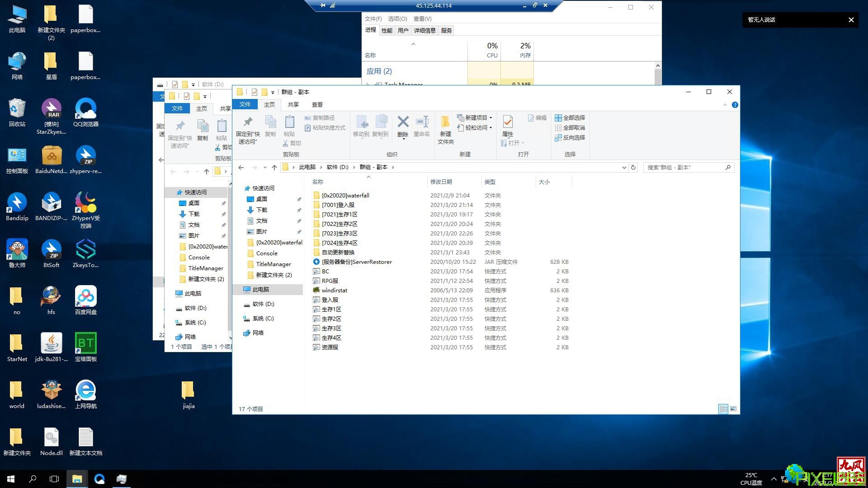Screen dimensions: 868x488
Task: Click the Delete (删除) ribbon icon
Action: (403, 127)
